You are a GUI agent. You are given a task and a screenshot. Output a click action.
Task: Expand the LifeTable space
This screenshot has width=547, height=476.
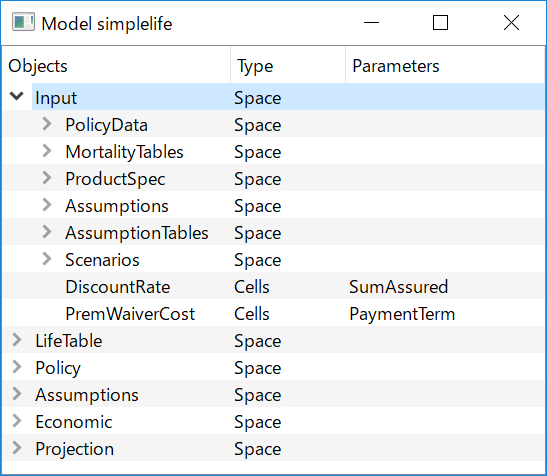click(x=16, y=340)
